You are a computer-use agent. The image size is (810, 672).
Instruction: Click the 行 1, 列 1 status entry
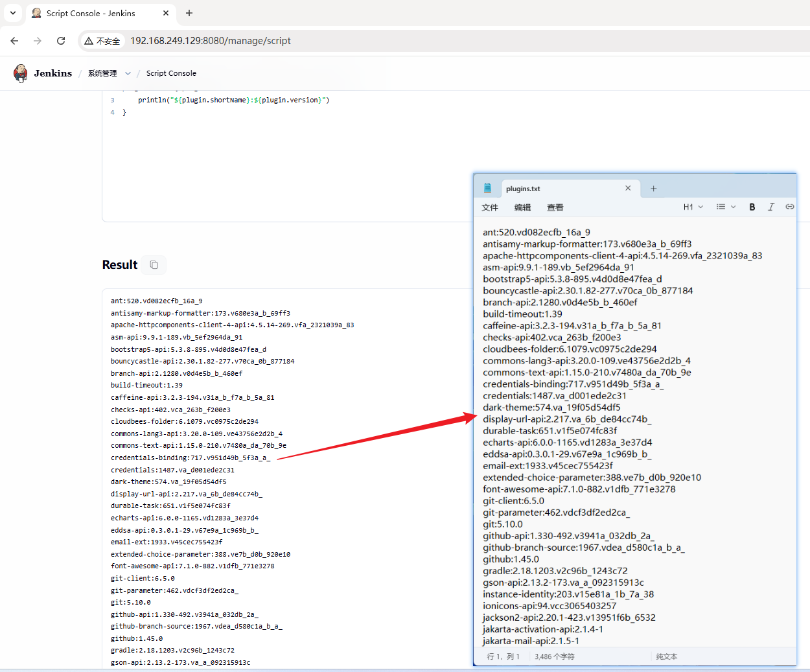click(x=503, y=656)
